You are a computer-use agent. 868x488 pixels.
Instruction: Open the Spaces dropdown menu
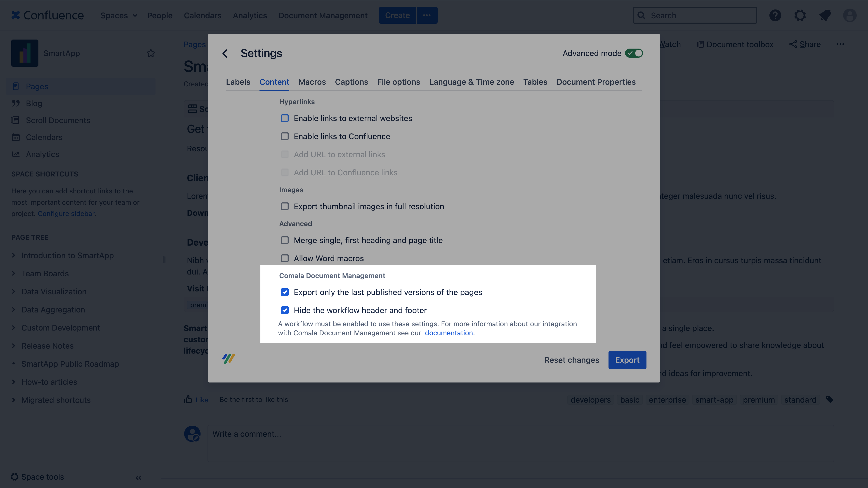(119, 16)
